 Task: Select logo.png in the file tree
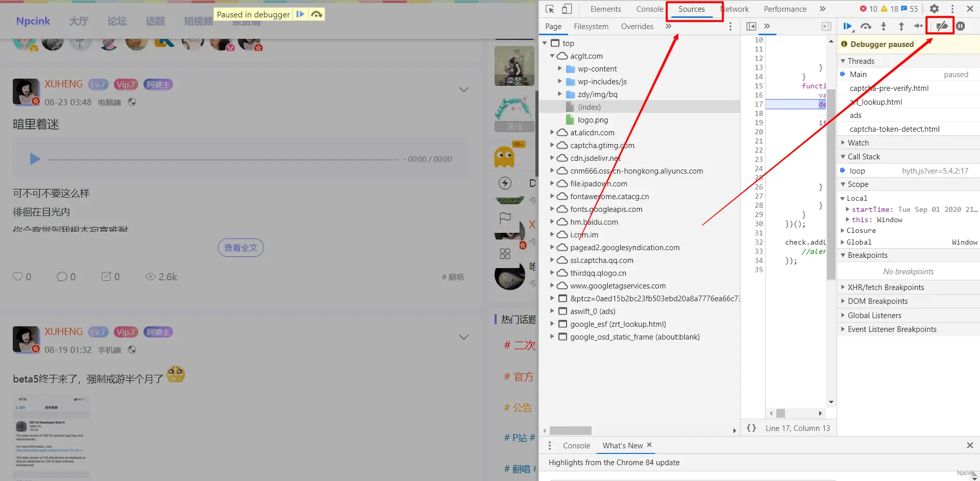tap(593, 120)
